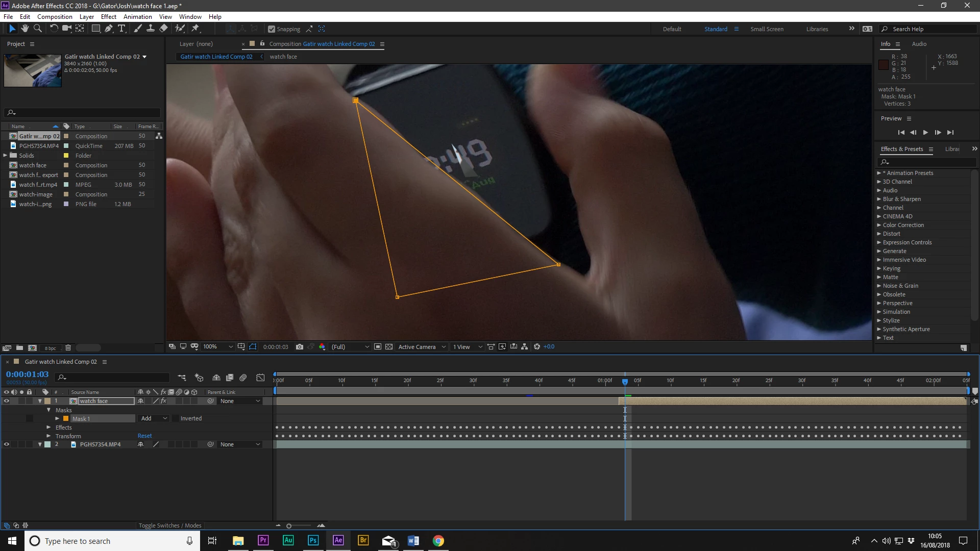Select the Zoom tool in toolbar

coord(37,29)
